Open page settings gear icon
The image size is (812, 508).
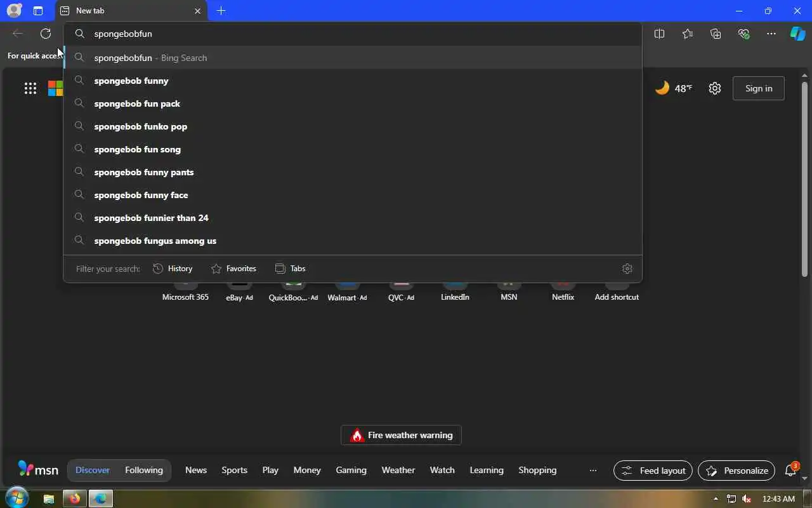pos(715,88)
